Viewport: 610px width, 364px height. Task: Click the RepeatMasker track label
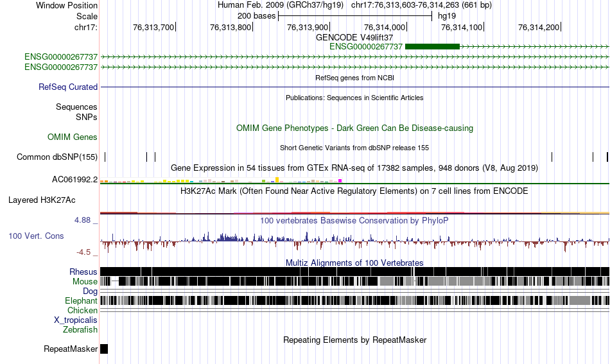click(71, 349)
